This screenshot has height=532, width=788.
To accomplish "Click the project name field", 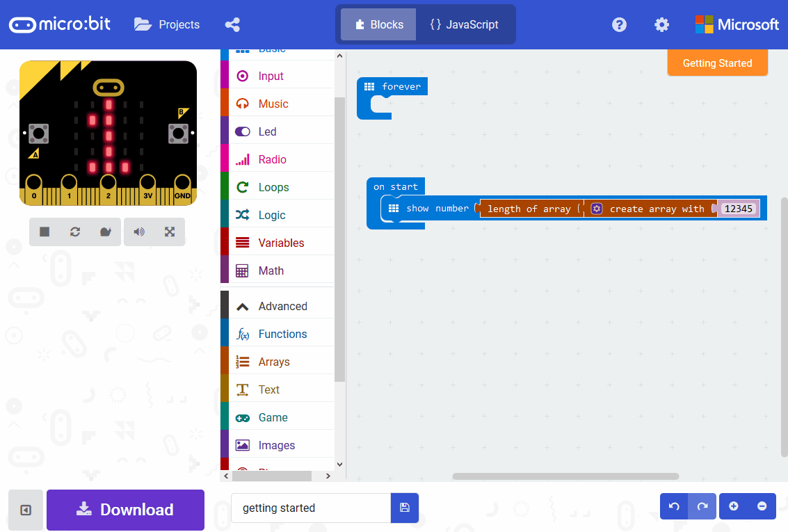I will 311,508.
